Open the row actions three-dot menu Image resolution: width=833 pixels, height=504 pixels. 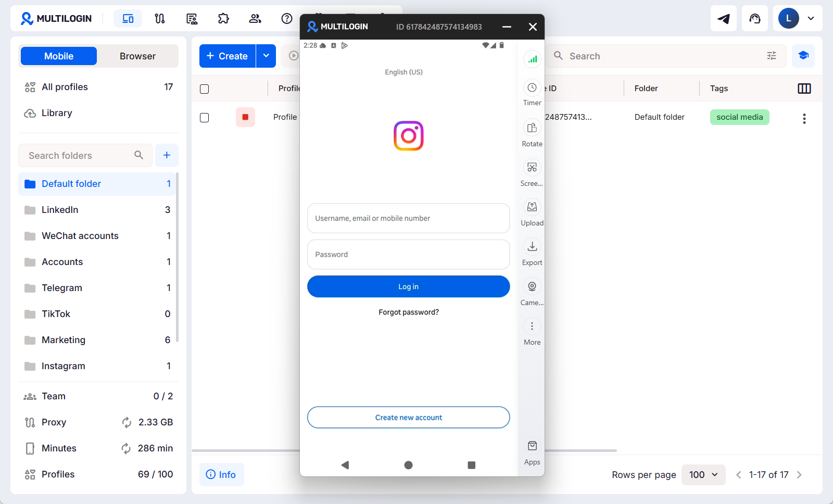click(x=804, y=118)
